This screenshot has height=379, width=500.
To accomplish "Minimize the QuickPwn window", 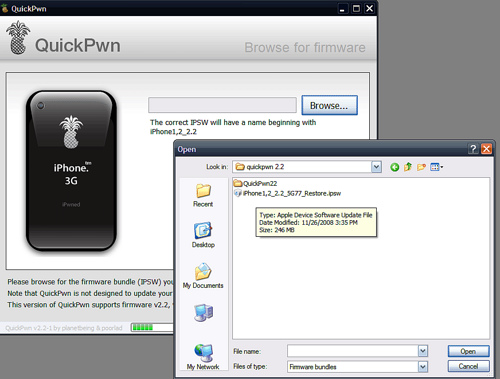I will pos(342,8).
